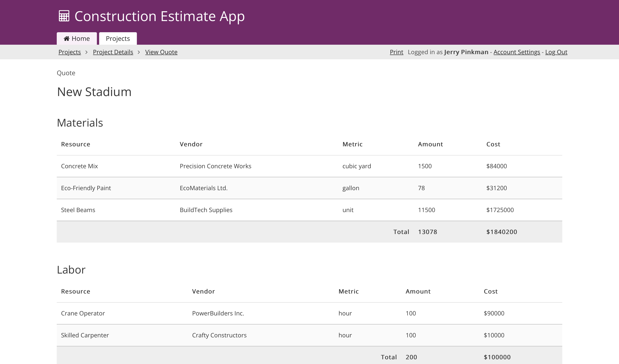Viewport: 619px width, 364px height.
Task: Select the Skilled Carpenter labor row
Action: point(85,335)
